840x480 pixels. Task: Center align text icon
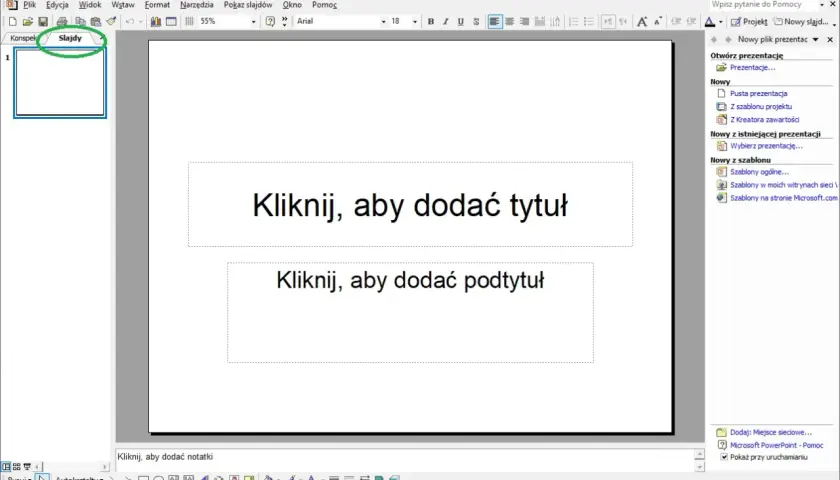click(509, 22)
